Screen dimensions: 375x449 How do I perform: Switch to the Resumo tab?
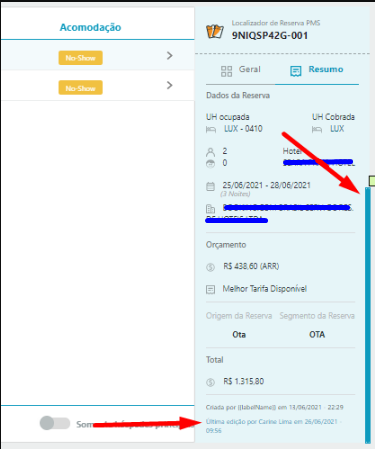point(317,70)
